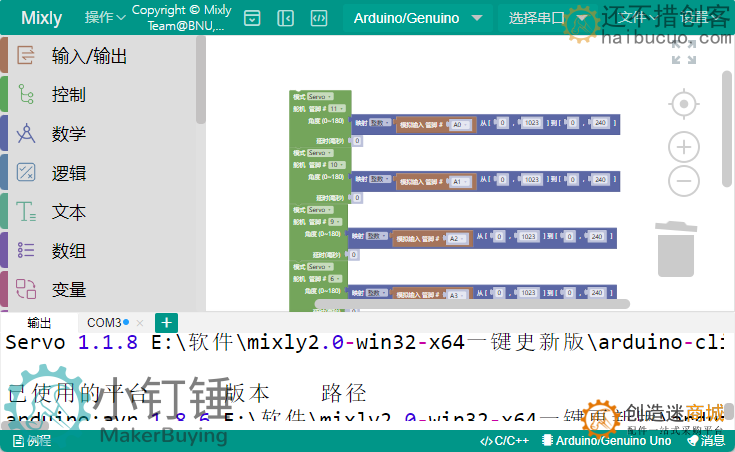Click Arduino/Genuino Uno board in status bar
The width and height of the screenshot is (735, 452).
click(607, 441)
